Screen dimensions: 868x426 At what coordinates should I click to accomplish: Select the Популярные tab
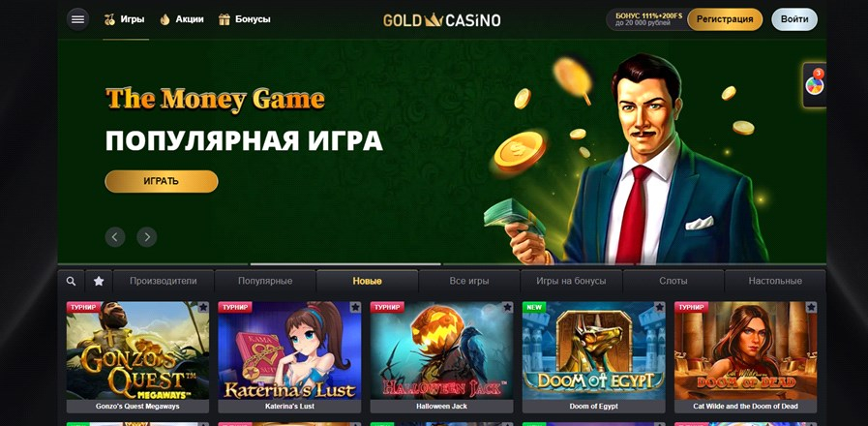point(265,282)
